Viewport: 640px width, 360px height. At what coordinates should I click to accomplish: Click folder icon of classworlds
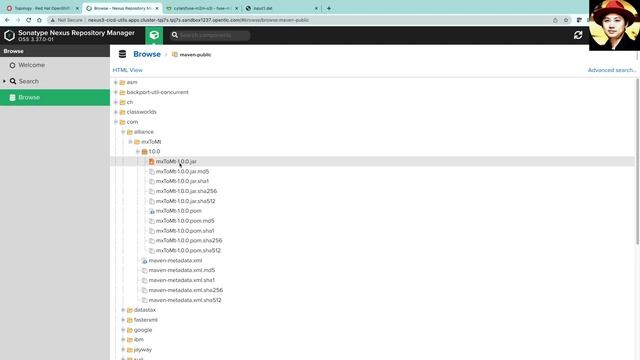point(122,112)
